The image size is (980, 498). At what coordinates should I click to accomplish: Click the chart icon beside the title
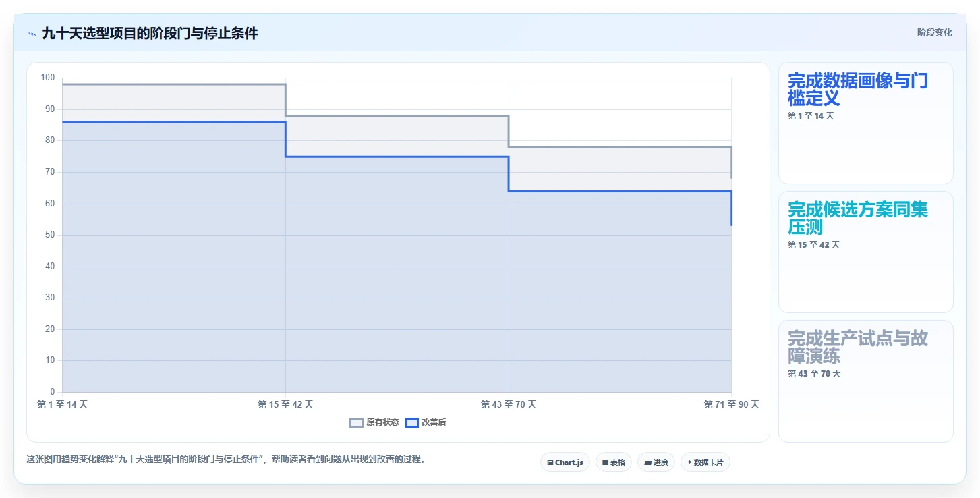tap(32, 34)
